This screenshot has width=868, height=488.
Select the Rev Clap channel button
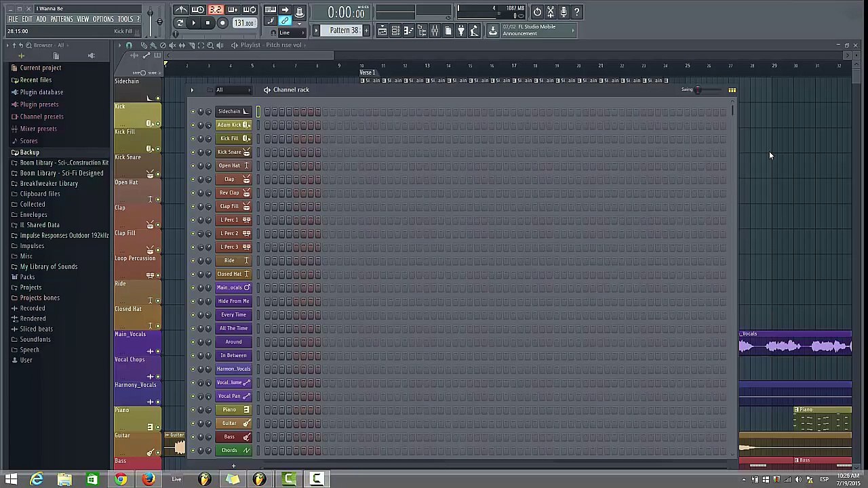click(233, 192)
